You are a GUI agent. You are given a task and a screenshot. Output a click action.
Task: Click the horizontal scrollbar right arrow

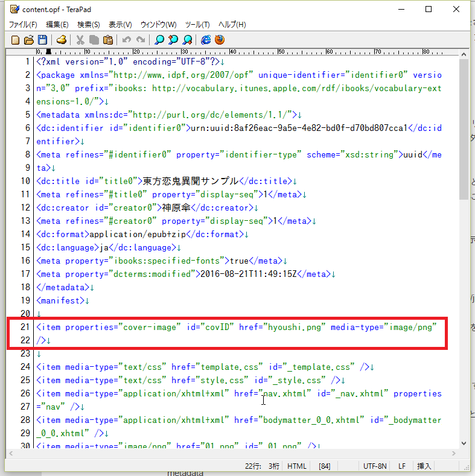pos(454,454)
